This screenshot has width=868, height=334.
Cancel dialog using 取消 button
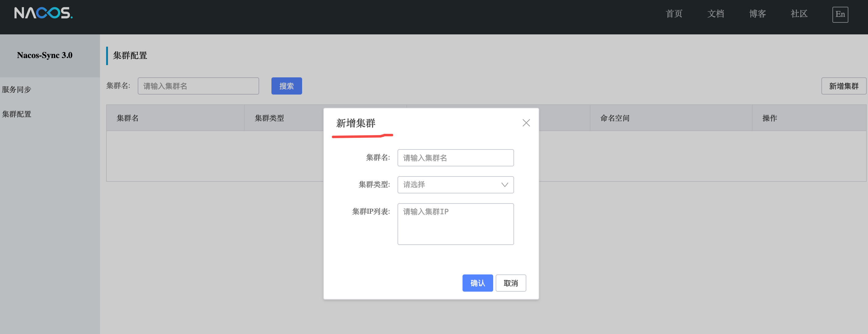click(510, 283)
